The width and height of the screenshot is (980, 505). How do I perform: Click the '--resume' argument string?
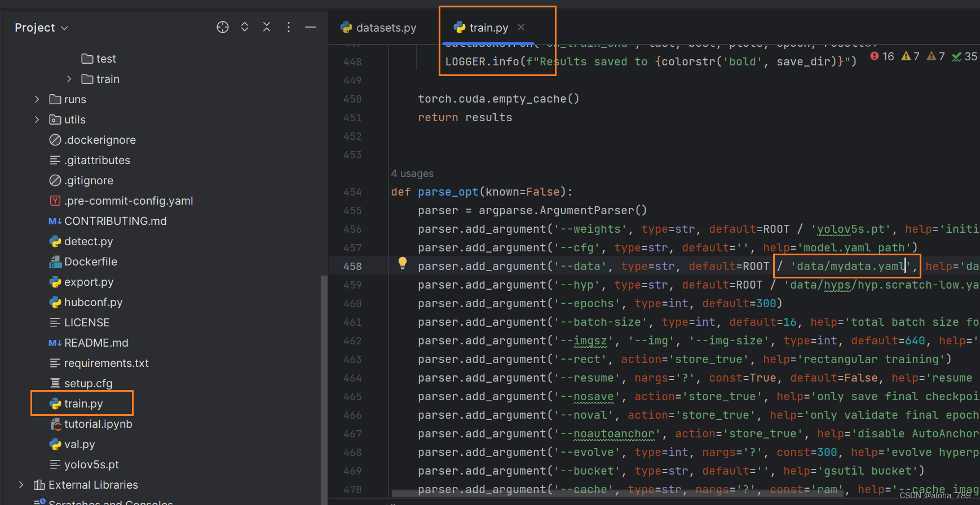(x=587, y=378)
